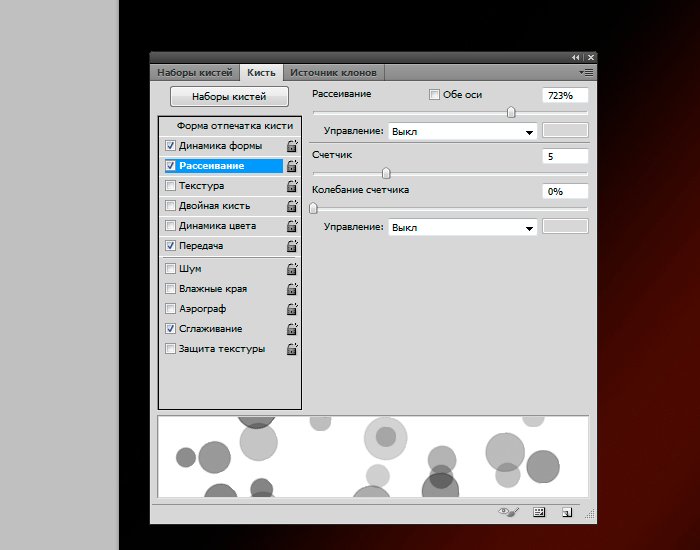Open the brush panel flyout menu
The width and height of the screenshot is (700, 550).
pos(586,73)
